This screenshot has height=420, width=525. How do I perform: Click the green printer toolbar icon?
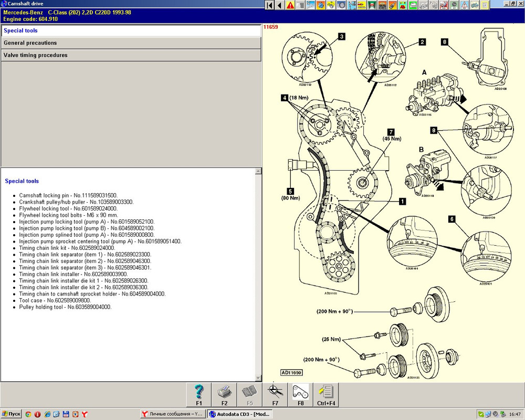413,5
